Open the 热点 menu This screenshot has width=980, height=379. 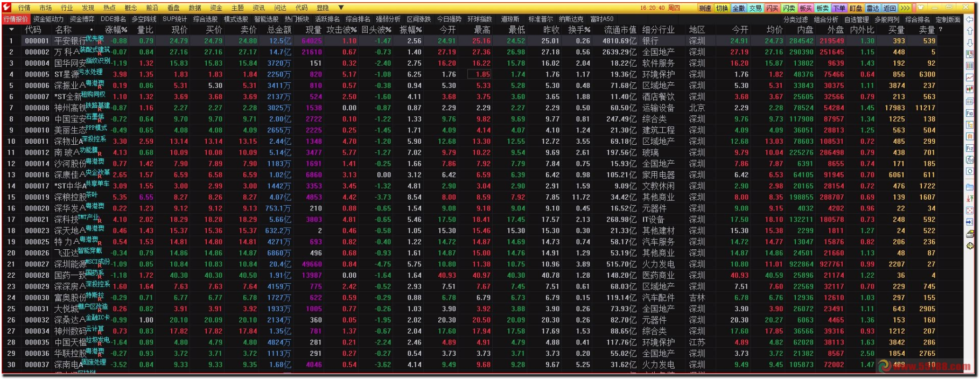109,8
